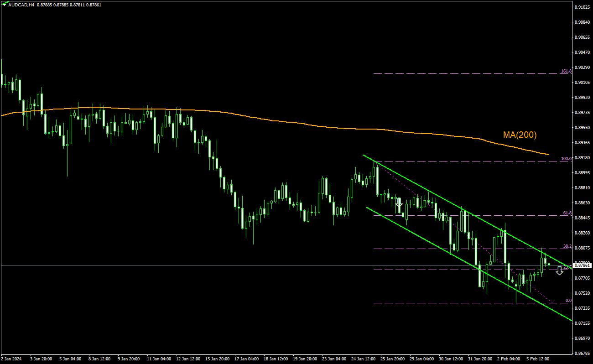
Task: Click the 31 Jan 20:00 time label
Action: [480, 359]
